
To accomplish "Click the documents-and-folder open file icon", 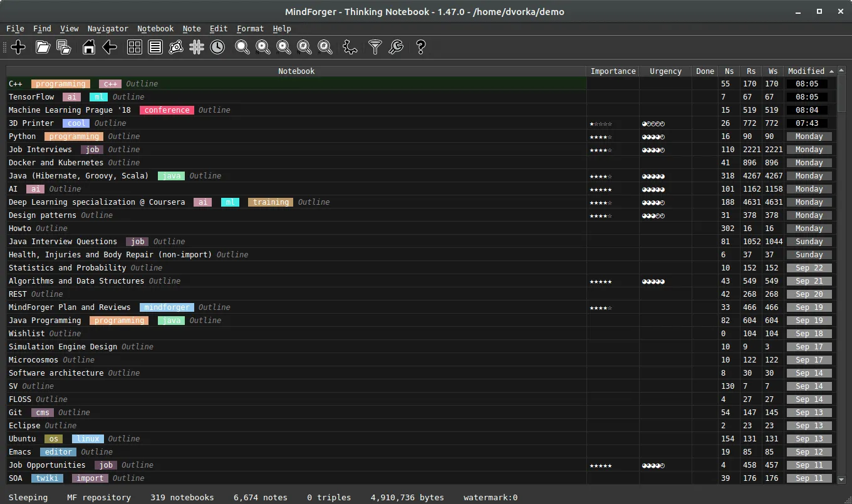I will pyautogui.click(x=63, y=46).
